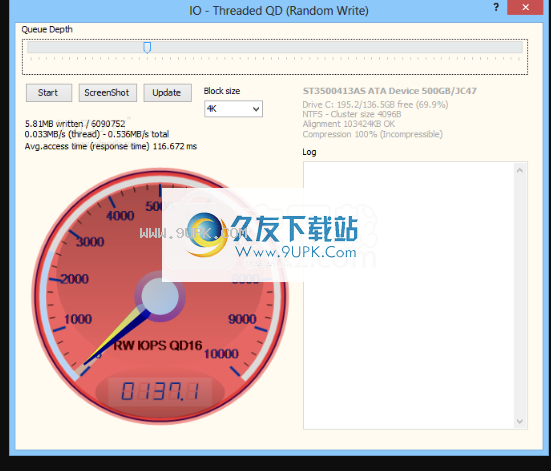Click the window title 'IO - Threaded QD (Random Write)'
The image size is (551, 471).
tap(279, 11)
